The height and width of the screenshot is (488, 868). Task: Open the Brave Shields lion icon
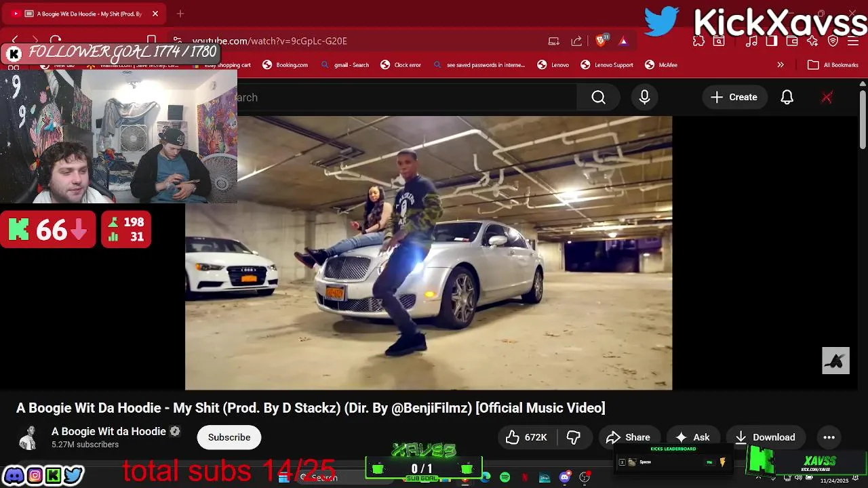coord(601,41)
